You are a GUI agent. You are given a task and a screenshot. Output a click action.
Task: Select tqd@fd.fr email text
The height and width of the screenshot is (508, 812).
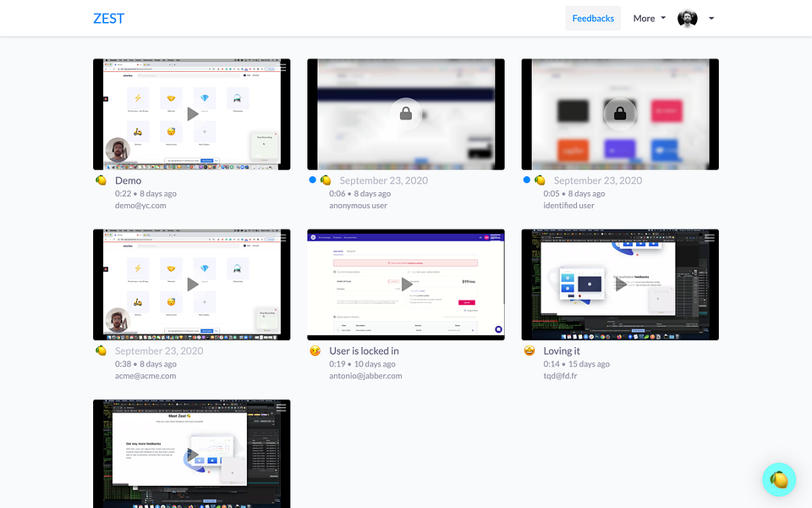[560, 376]
